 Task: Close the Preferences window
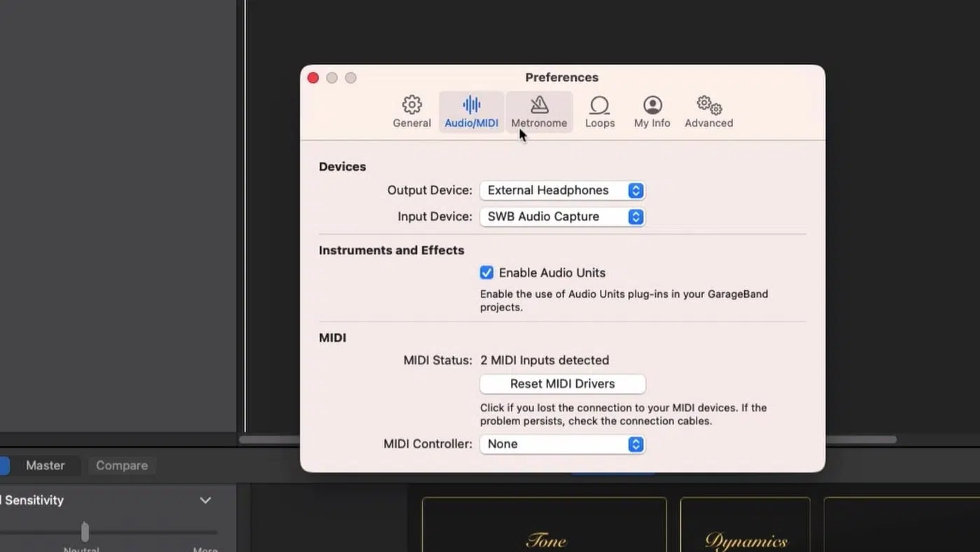(x=313, y=78)
